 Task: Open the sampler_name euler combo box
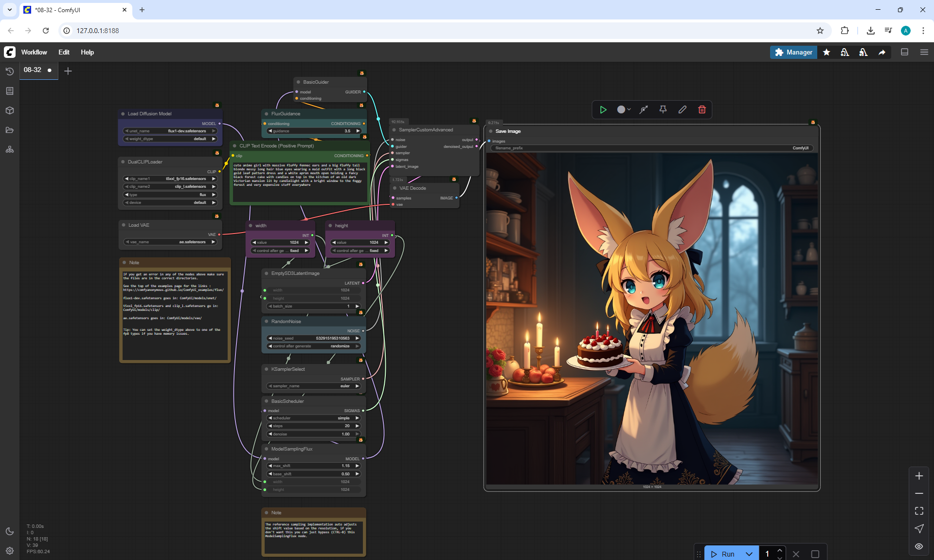click(x=314, y=386)
